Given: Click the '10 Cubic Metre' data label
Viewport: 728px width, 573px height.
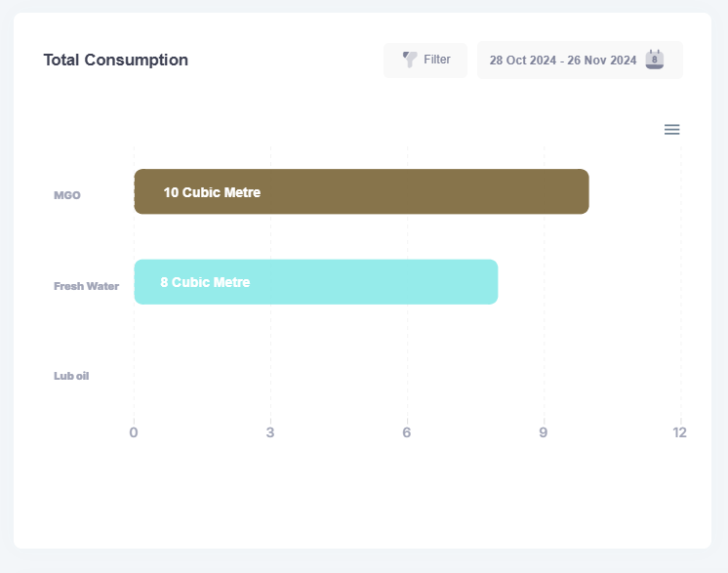Looking at the screenshot, I should tap(212, 192).
